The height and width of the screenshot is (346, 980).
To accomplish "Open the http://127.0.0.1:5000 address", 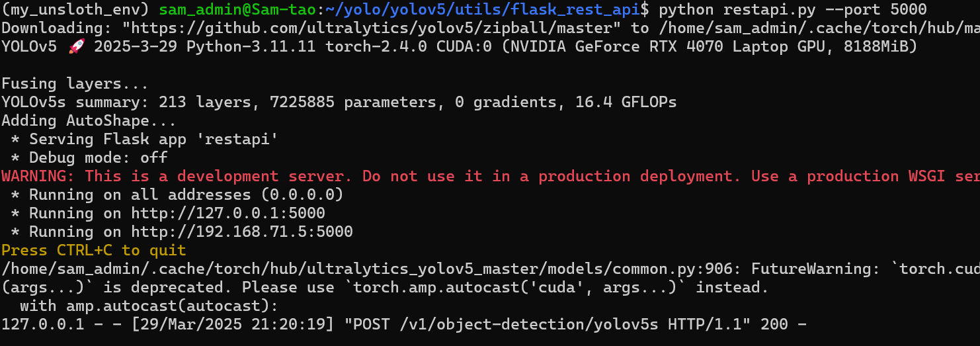I will point(228,214).
